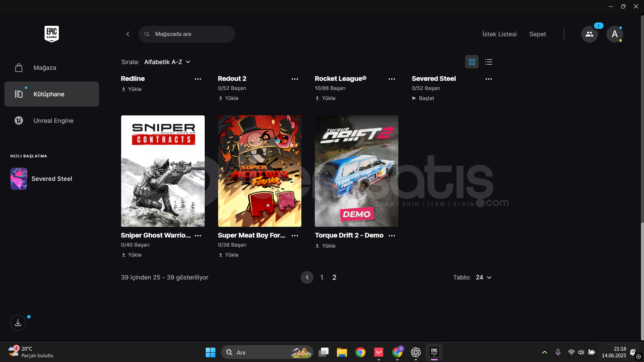This screenshot has width=644, height=362.
Task: Open more options for Torque Drift 2 Demo
Action: (392, 236)
